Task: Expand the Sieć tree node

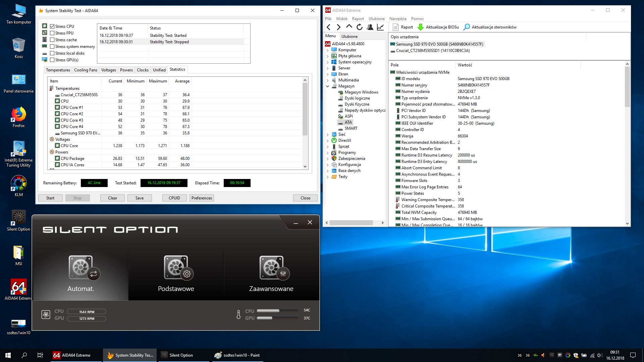Action: tap(328, 134)
